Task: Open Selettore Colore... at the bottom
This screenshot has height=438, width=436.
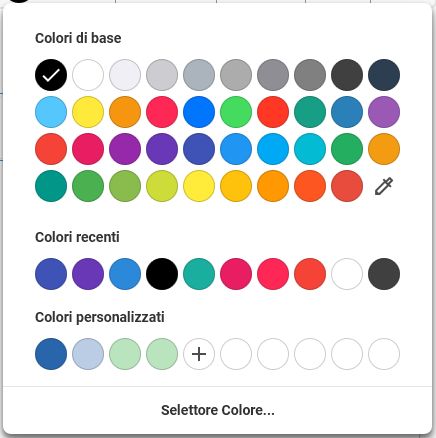Action: [x=218, y=410]
